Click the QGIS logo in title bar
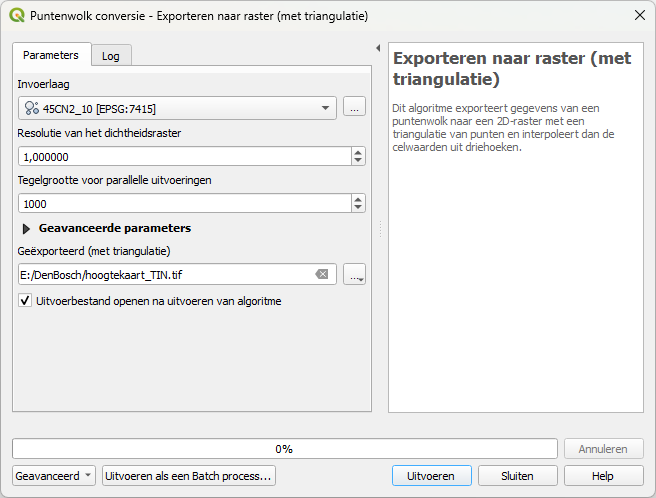The height and width of the screenshot is (498, 656). 16,16
